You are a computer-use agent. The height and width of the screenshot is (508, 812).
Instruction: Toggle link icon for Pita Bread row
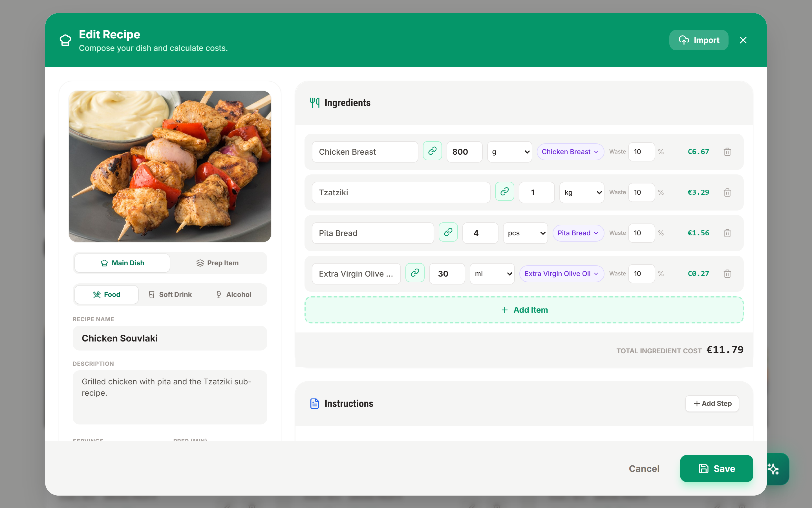point(448,232)
